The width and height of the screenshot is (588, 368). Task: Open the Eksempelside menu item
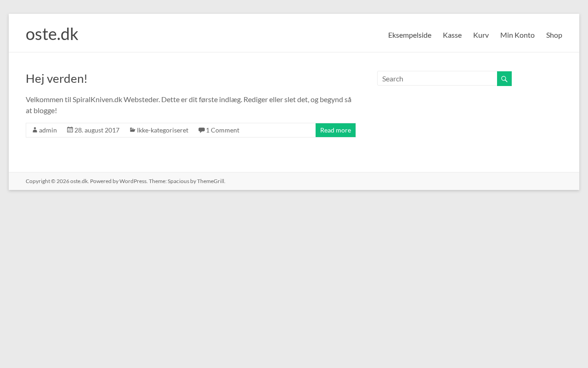(410, 35)
